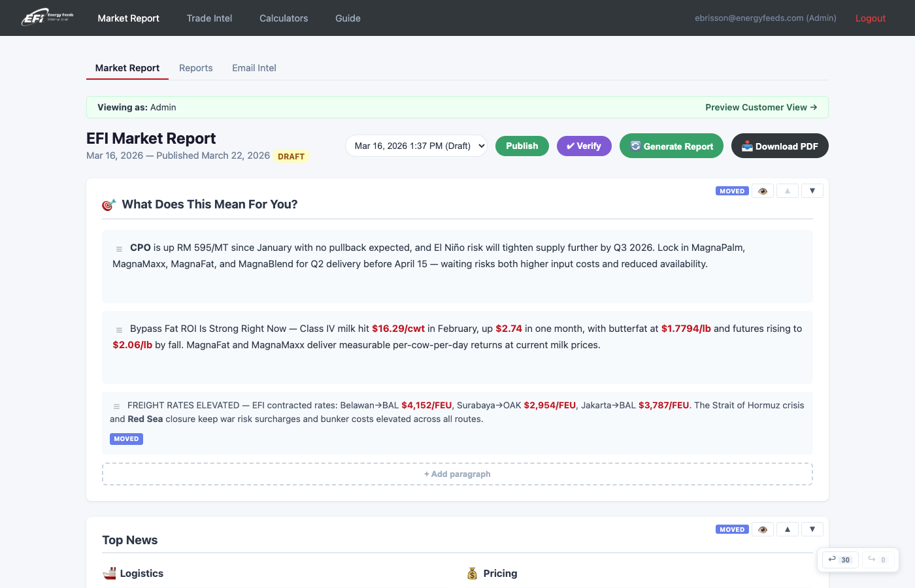This screenshot has width=915, height=588.
Task: Move the Top News section up with the arrow
Action: pos(787,529)
